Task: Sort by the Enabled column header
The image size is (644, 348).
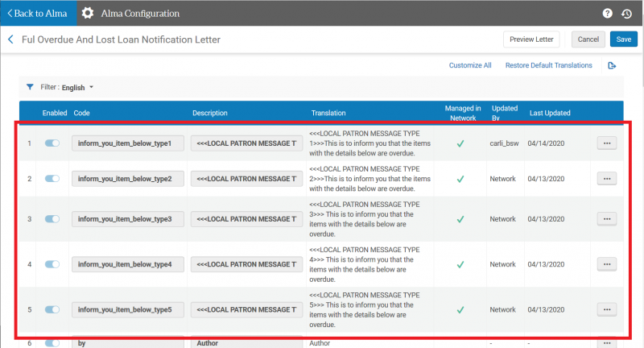Action: [55, 113]
